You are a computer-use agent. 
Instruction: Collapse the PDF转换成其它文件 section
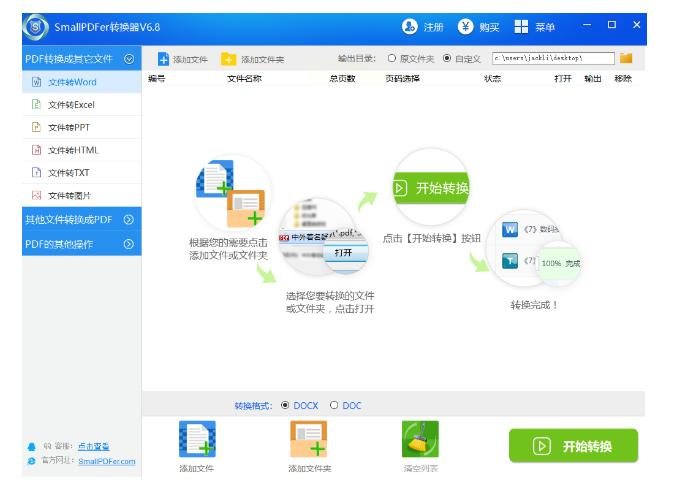point(129,59)
